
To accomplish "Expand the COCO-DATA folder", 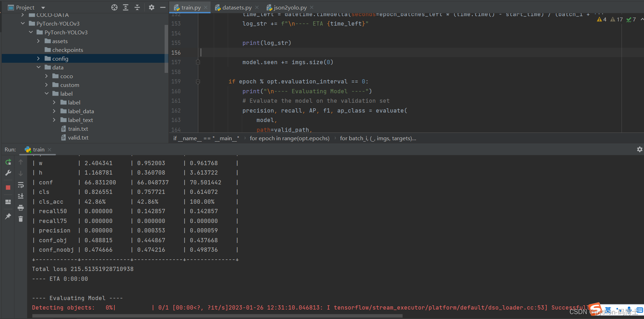I will pyautogui.click(x=22, y=15).
